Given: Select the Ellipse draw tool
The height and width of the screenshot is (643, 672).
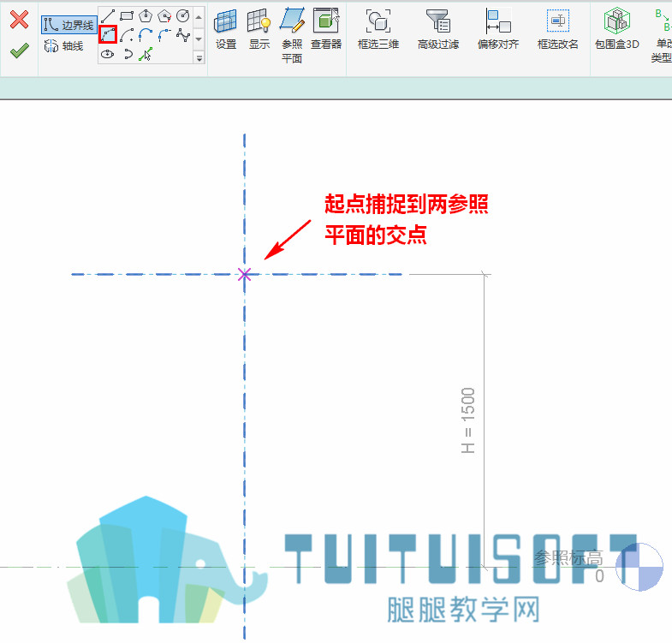Looking at the screenshot, I should click(x=108, y=54).
